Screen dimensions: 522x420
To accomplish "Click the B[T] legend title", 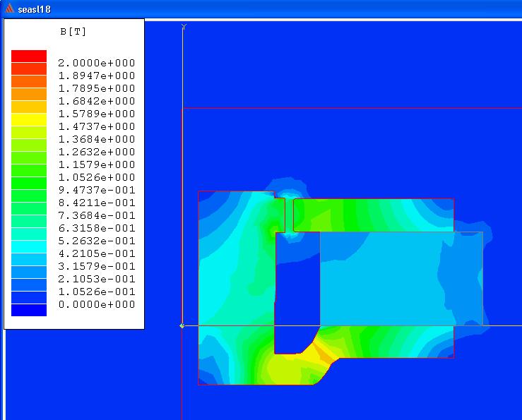I will tap(73, 32).
